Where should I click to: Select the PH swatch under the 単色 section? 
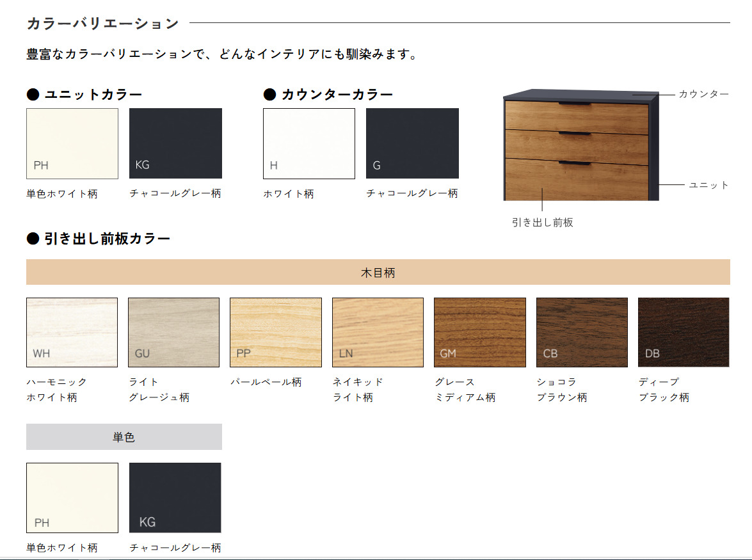point(72,497)
